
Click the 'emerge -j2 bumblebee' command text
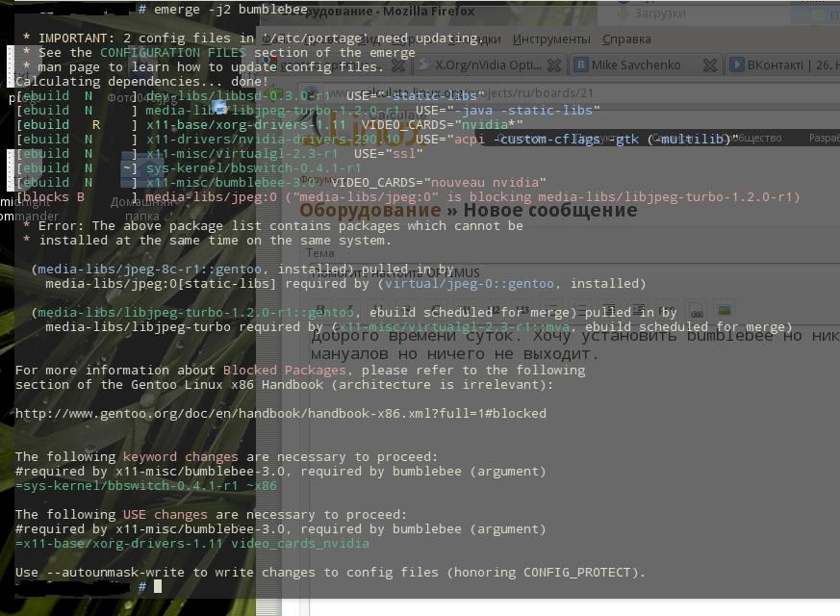pos(230,9)
